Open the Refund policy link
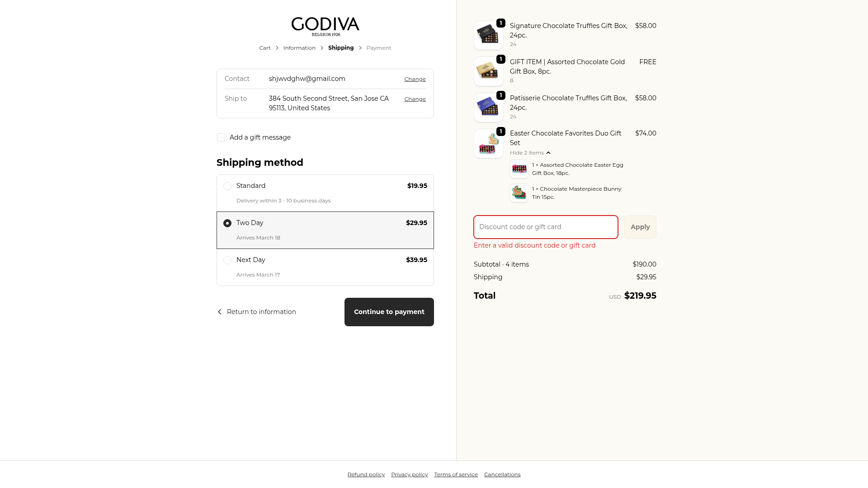Screen dimensions: 868x488 coord(366,474)
